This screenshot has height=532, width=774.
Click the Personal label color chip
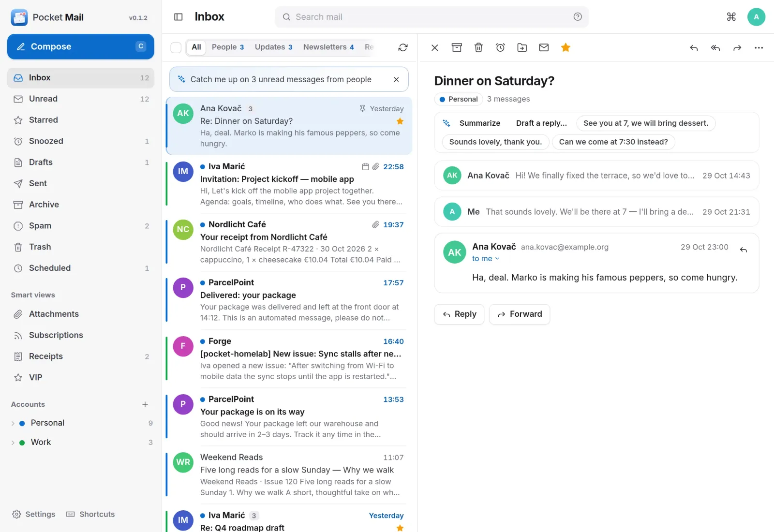(458, 99)
